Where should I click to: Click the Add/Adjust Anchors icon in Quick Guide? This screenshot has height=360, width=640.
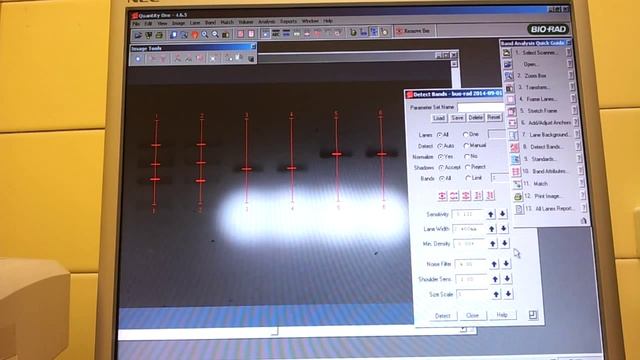point(513,123)
